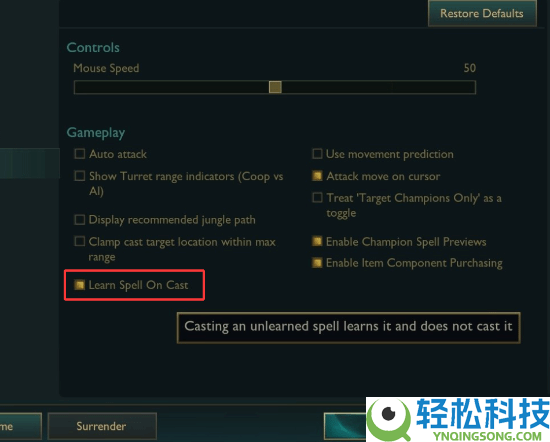The width and height of the screenshot is (550, 442).
Task: Disable Enable Item Component Purchasing
Action: click(x=317, y=263)
